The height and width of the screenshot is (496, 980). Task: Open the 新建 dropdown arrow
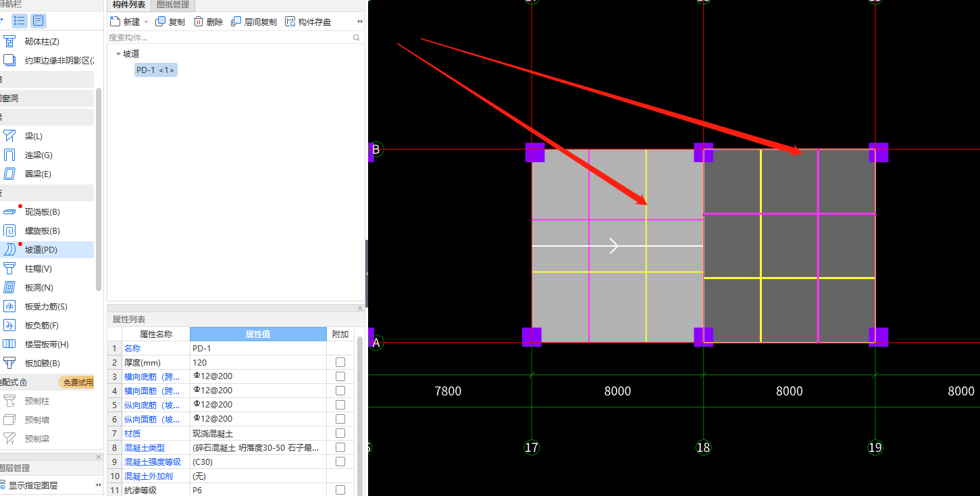pyautogui.click(x=146, y=22)
